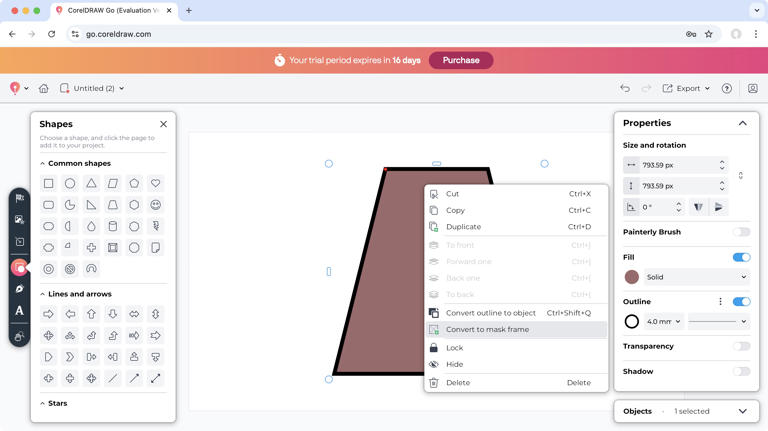Select Duplicate from context menu
Screen dimensions: 768x431
(463, 227)
